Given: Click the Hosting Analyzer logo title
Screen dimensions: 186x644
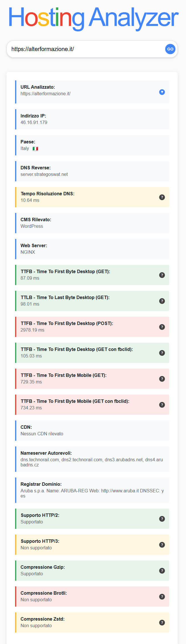Looking at the screenshot, I should [93, 18].
